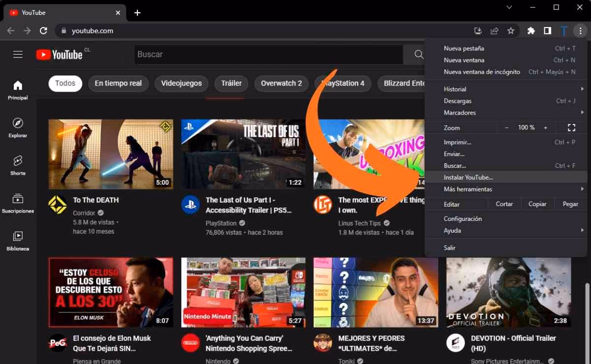Screen dimensions: 591x364
Task: Toggle fullscreen icon in Zoom row
Action: tap(571, 127)
